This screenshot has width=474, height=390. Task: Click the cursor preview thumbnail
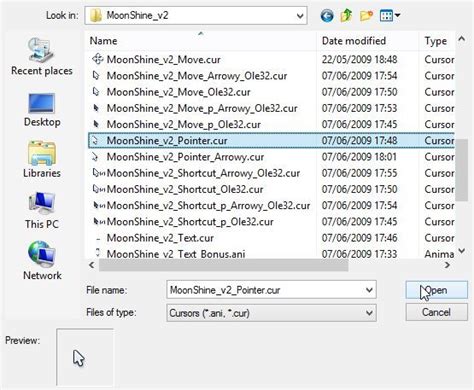pos(85,357)
